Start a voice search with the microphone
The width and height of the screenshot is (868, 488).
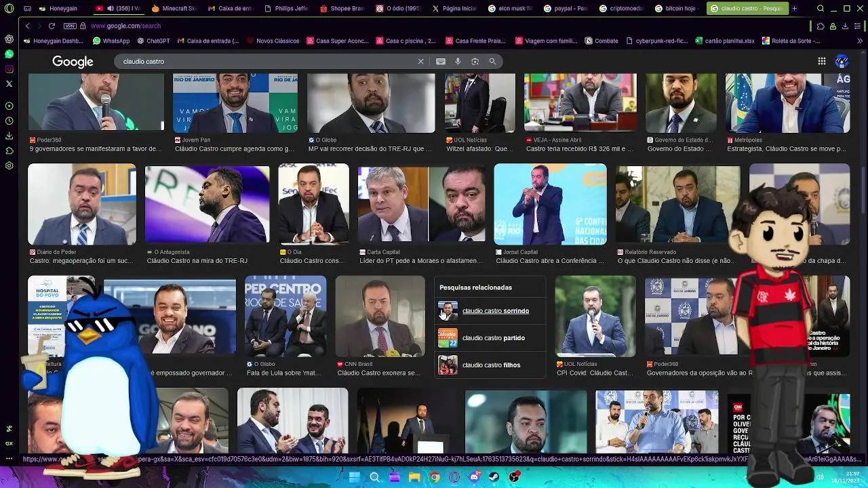pyautogui.click(x=458, y=61)
